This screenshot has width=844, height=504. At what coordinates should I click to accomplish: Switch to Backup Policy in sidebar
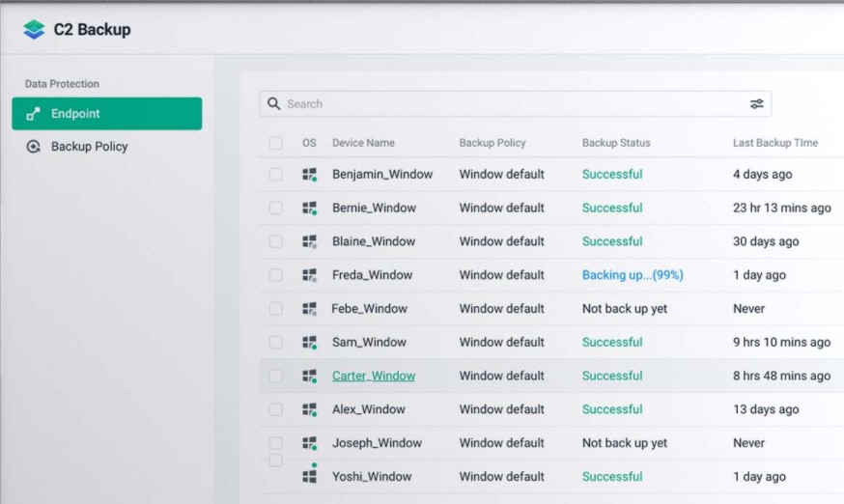point(89,147)
